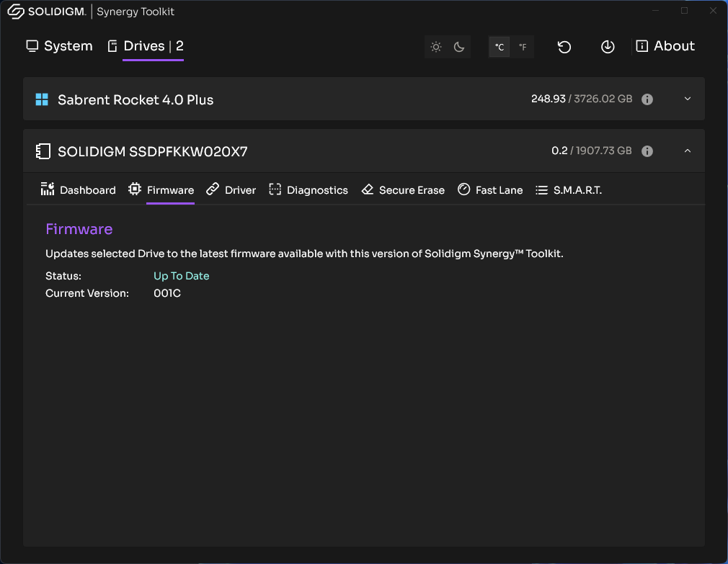Viewport: 728px width, 564px height.
Task: Select the Secure Erase tab
Action: click(403, 190)
